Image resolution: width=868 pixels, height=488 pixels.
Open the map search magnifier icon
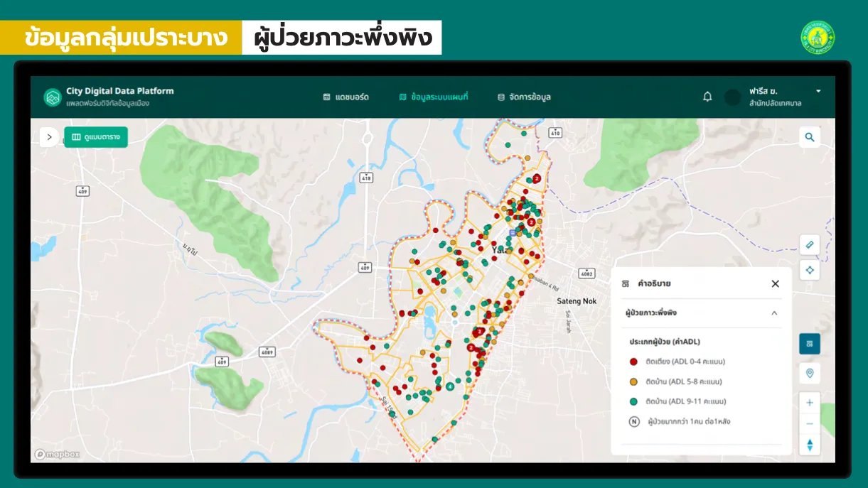(809, 137)
